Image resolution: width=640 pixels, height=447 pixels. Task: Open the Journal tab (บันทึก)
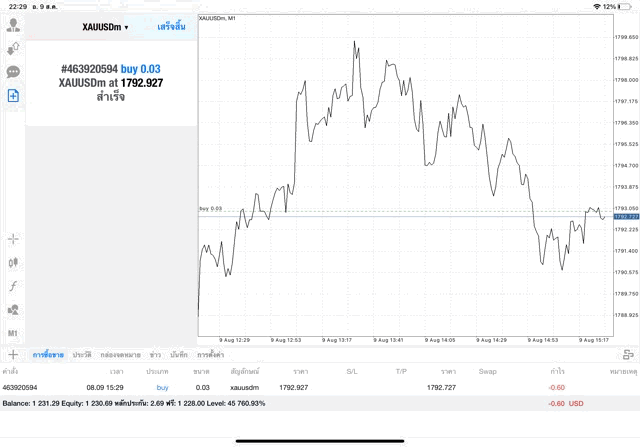(x=180, y=355)
